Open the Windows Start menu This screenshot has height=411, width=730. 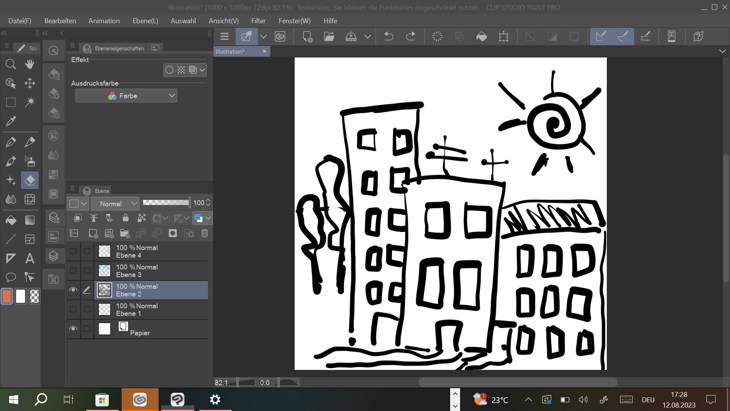coord(14,399)
